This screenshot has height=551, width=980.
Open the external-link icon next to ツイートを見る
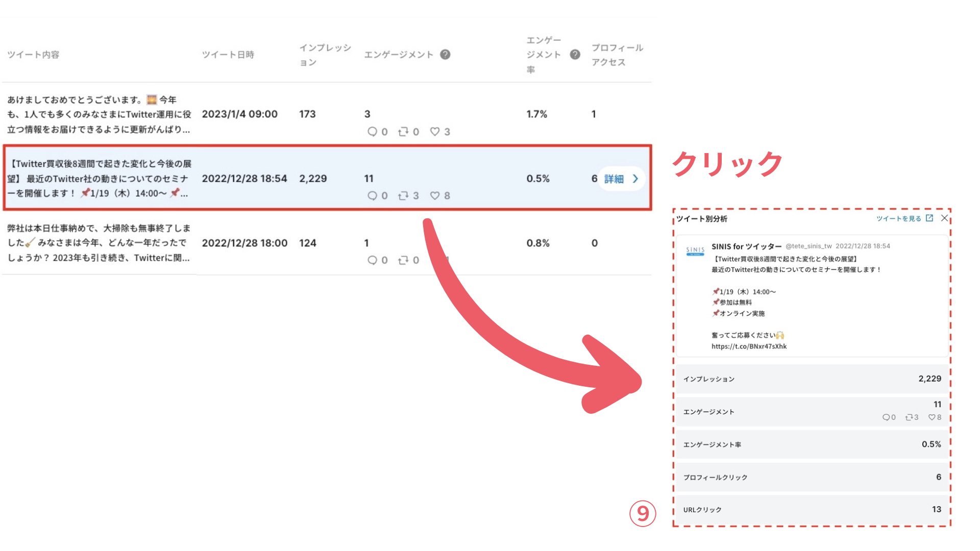(929, 218)
